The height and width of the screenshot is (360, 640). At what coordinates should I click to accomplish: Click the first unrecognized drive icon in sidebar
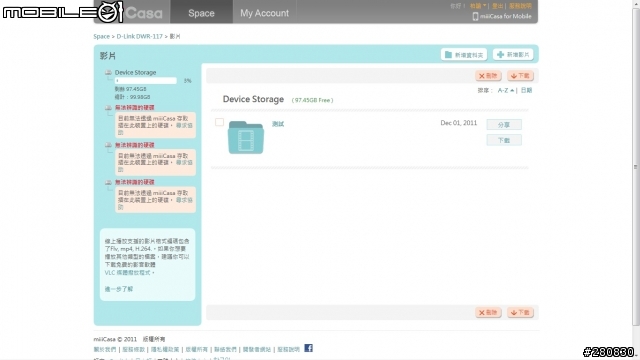(x=108, y=108)
